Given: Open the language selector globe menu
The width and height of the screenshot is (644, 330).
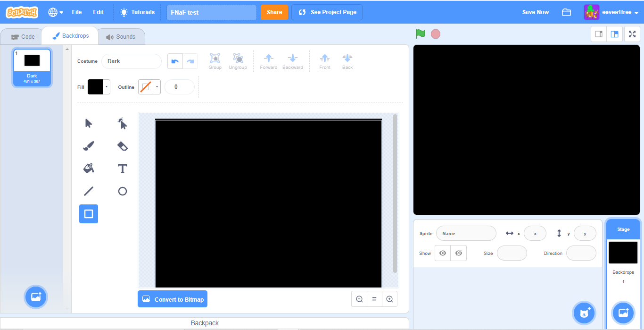Looking at the screenshot, I should (55, 12).
